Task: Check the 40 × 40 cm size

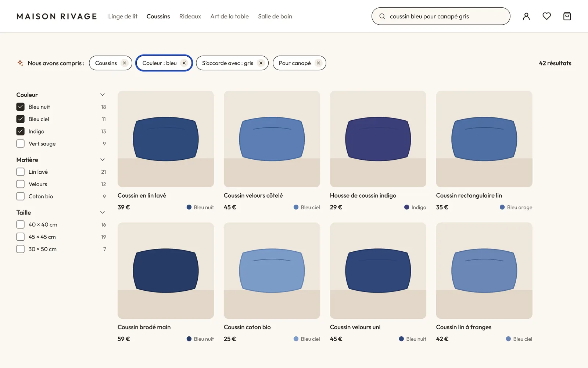Action: pyautogui.click(x=21, y=224)
